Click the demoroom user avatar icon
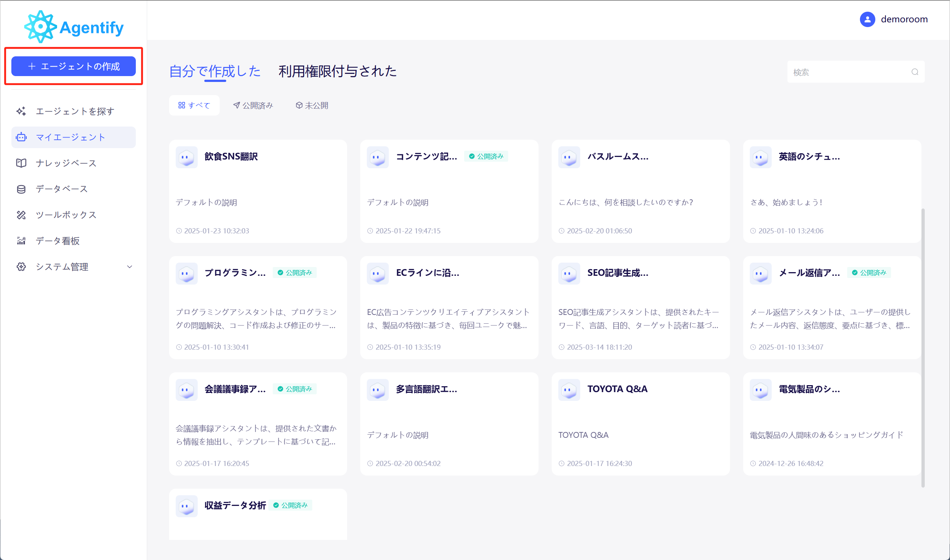Screen dimensions: 950x560 pyautogui.click(x=867, y=19)
